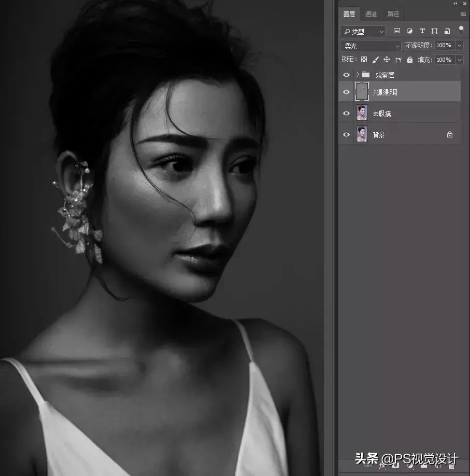Filter layers by pixel layer icon
Viewport: 470px width, 476px height.
tap(396, 31)
